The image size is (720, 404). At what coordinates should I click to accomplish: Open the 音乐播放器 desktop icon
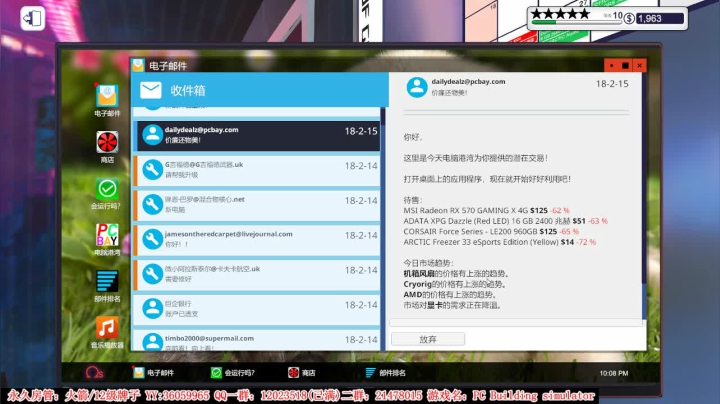(107, 332)
